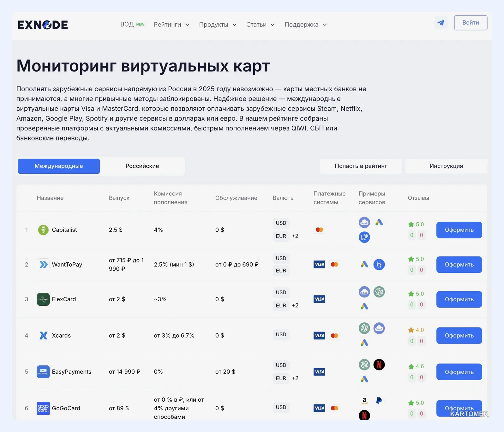Screen dimensions: 504x432
Task: Expand the Продукты dropdown menu
Action: (218, 25)
